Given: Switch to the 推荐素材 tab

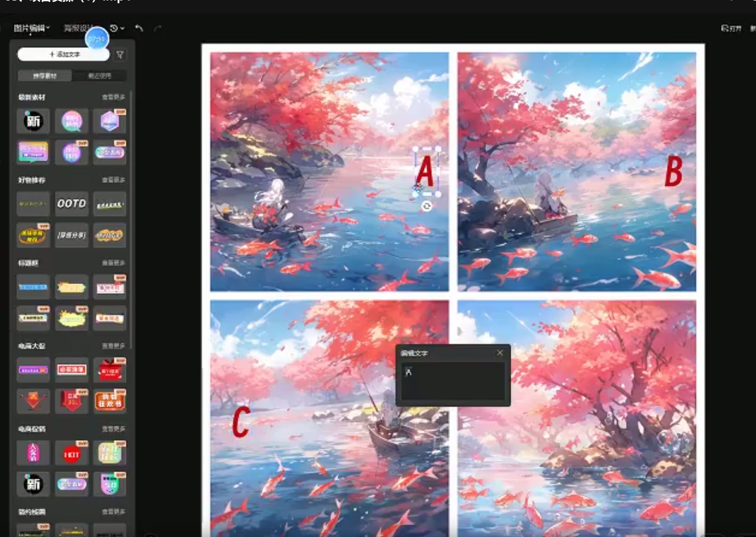Looking at the screenshot, I should tap(45, 76).
